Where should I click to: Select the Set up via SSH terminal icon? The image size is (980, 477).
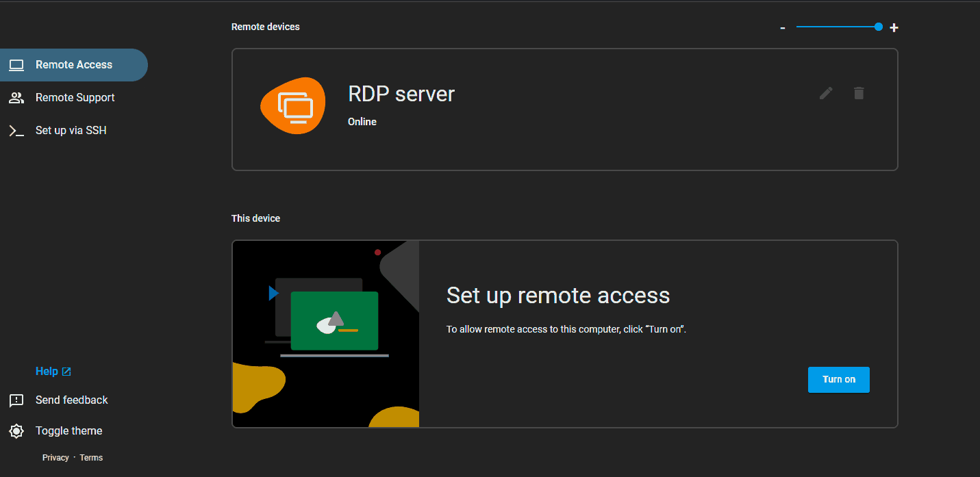tap(16, 130)
